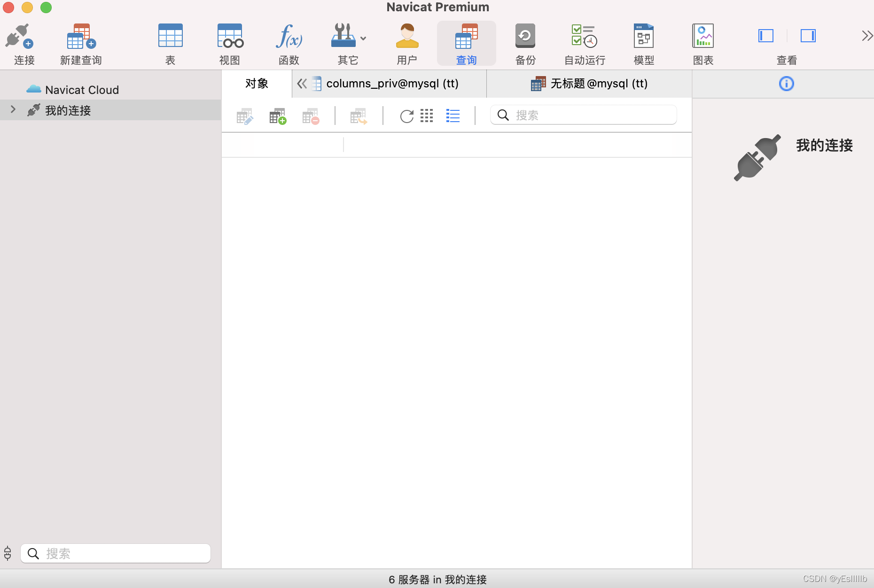The width and height of the screenshot is (874, 588).
Task: Open the 自动运行 (Automation) tool
Action: click(585, 44)
